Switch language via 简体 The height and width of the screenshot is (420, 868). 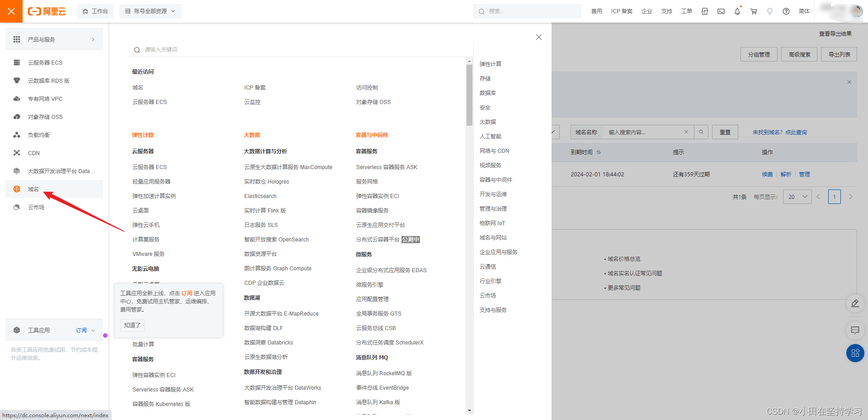pos(804,11)
